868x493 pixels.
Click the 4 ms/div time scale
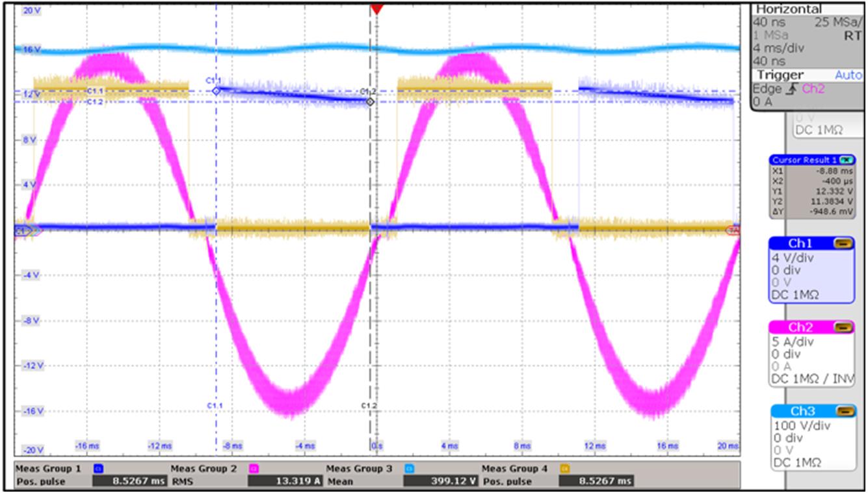(x=779, y=49)
